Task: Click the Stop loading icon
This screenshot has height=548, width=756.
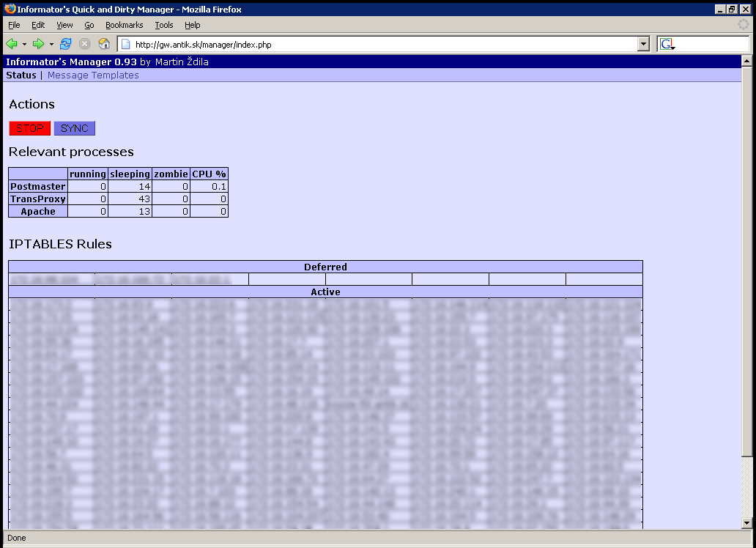Action: (85, 44)
